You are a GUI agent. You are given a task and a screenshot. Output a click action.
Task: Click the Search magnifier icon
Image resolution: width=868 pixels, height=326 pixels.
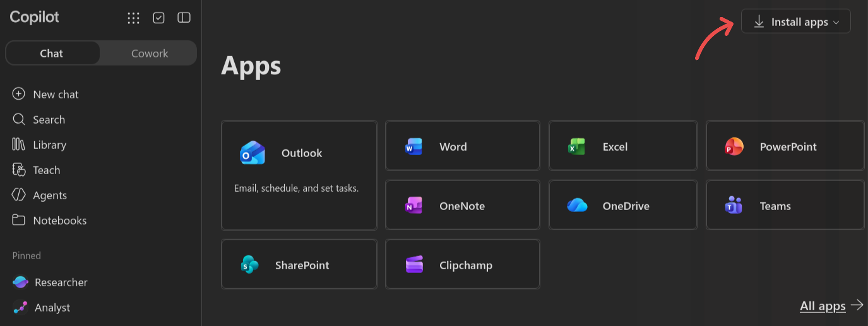(x=19, y=119)
